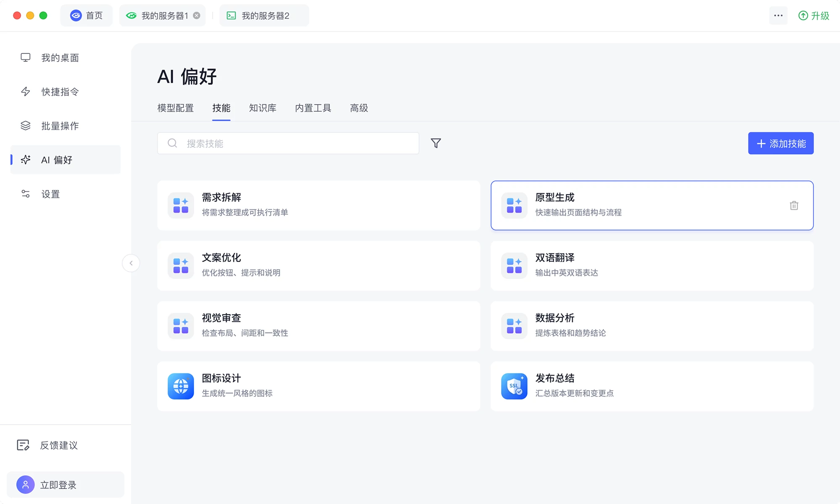Click the 数据分析 skill icon

pyautogui.click(x=514, y=326)
